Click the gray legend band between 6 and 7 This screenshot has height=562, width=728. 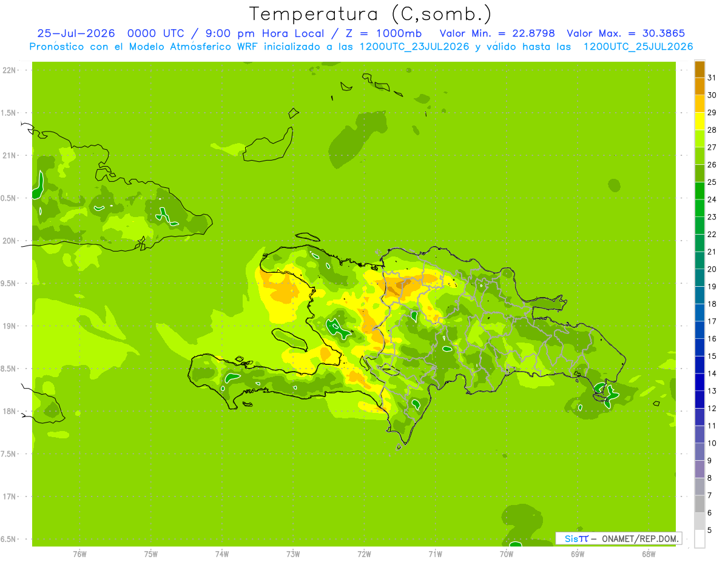699,504
